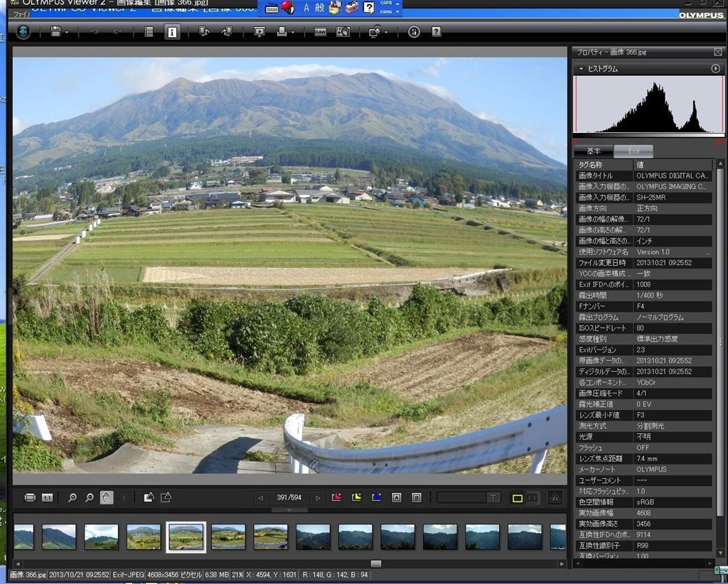Go to the next image arrow button
Viewport: 728px width, 584px height.
coord(318,497)
